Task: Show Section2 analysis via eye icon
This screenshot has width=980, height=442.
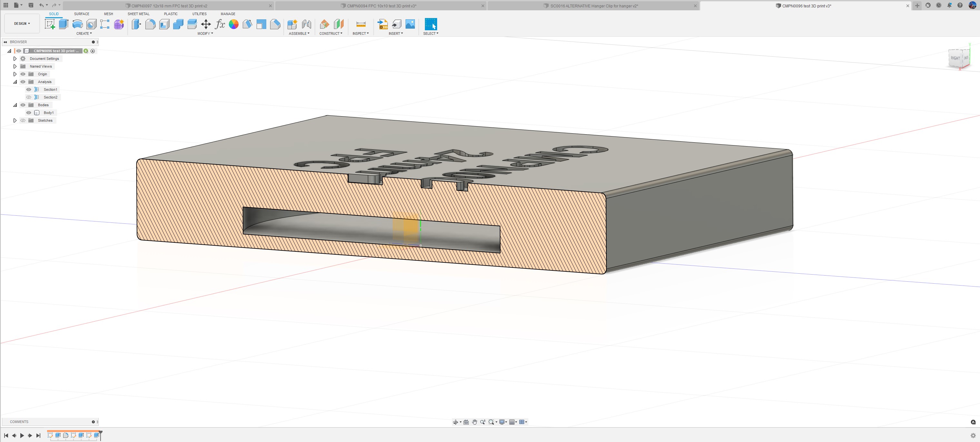Action: 29,97
